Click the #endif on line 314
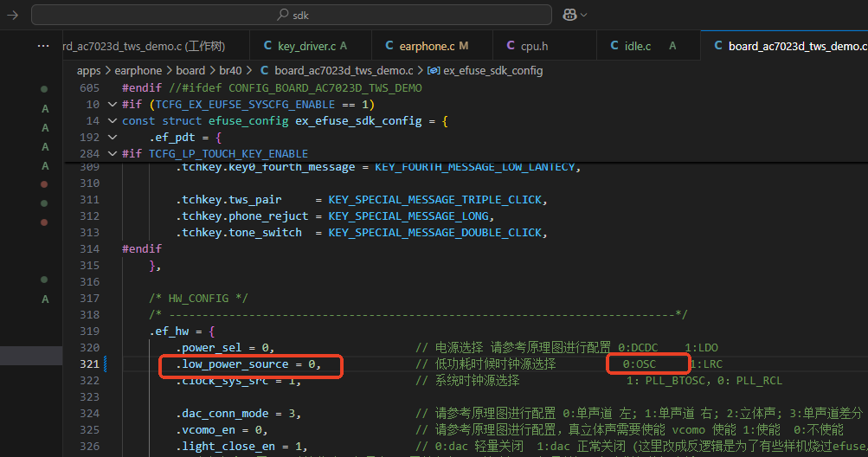868x457 pixels. click(x=142, y=248)
